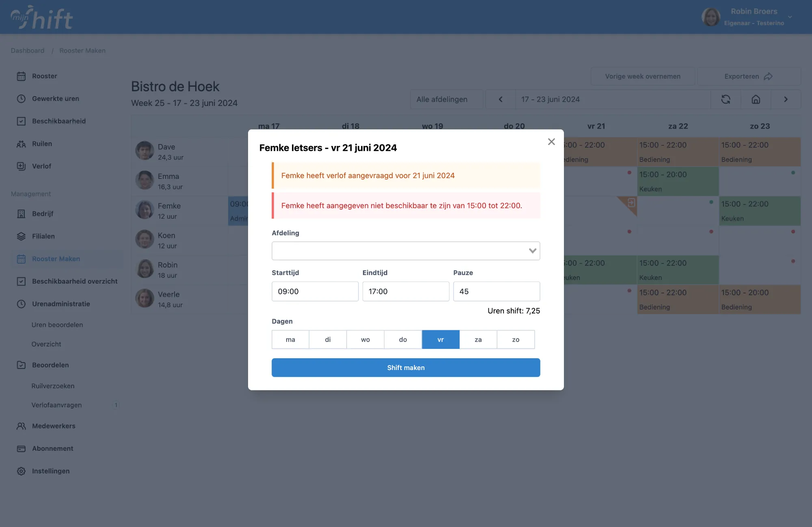The height and width of the screenshot is (527, 812).
Task: Click the Eindtijd field showing 17:00
Action: click(x=406, y=291)
